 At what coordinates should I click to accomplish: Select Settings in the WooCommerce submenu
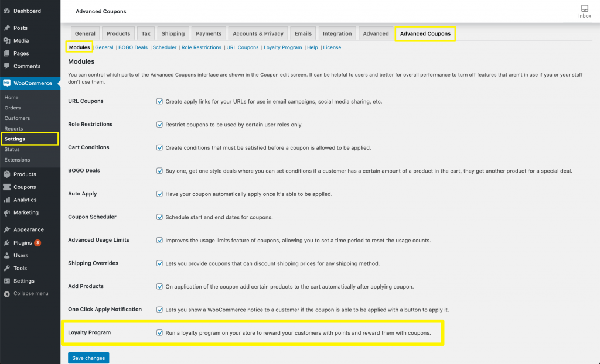point(15,139)
